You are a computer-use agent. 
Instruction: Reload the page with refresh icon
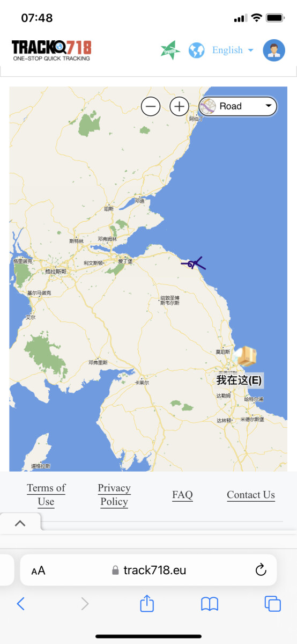261,570
